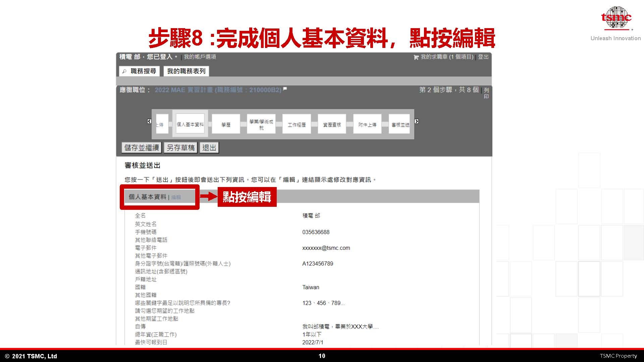Screen dimensions: 644x362
Task: Click the 列印 print link
Action: [x=486, y=93]
